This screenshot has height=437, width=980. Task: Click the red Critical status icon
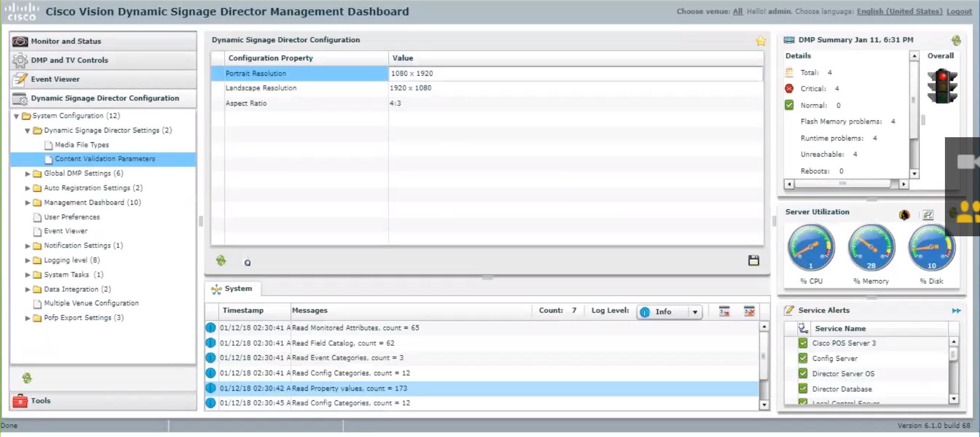789,89
